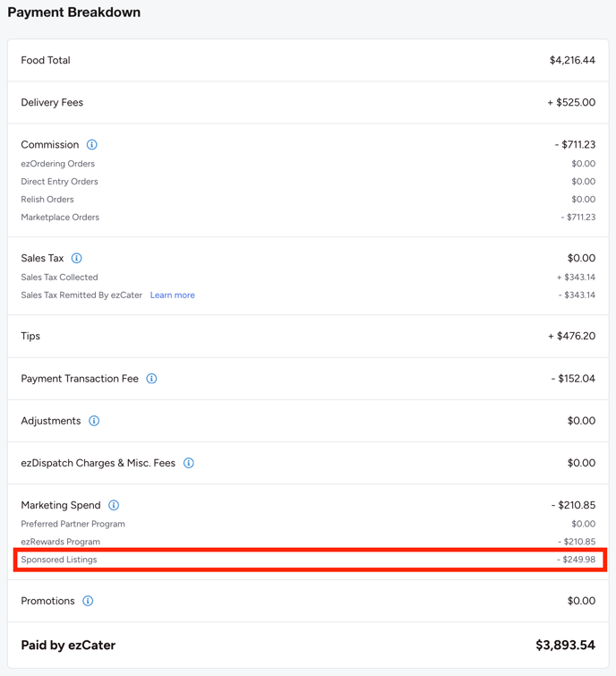The image size is (616, 676).
Task: Click the Tips amount of $476.20
Action: (x=571, y=337)
